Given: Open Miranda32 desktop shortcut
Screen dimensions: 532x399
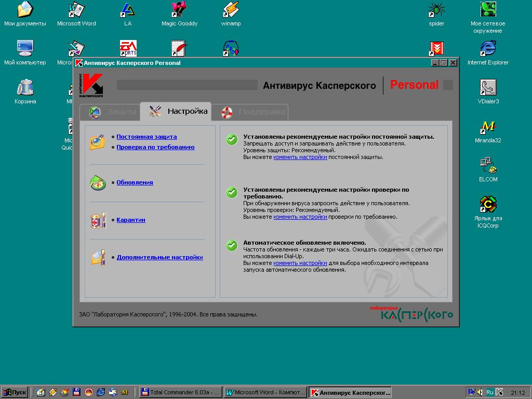Looking at the screenshot, I should (x=488, y=131).
